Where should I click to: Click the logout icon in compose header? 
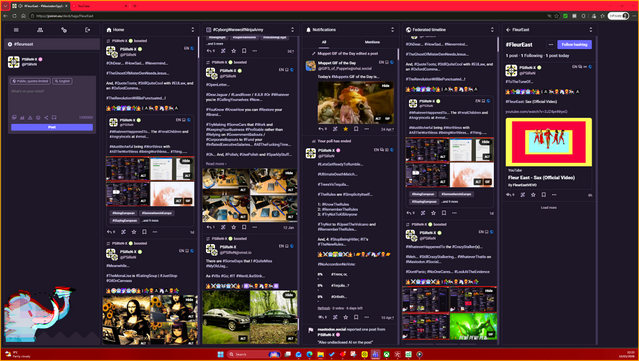tap(88, 30)
